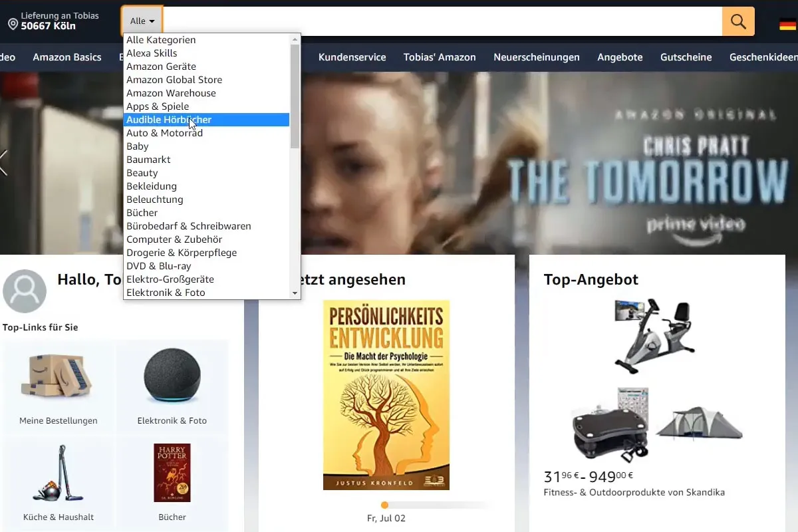View the exercise bike product image
Image resolution: width=798 pixels, height=532 pixels.
(653, 336)
